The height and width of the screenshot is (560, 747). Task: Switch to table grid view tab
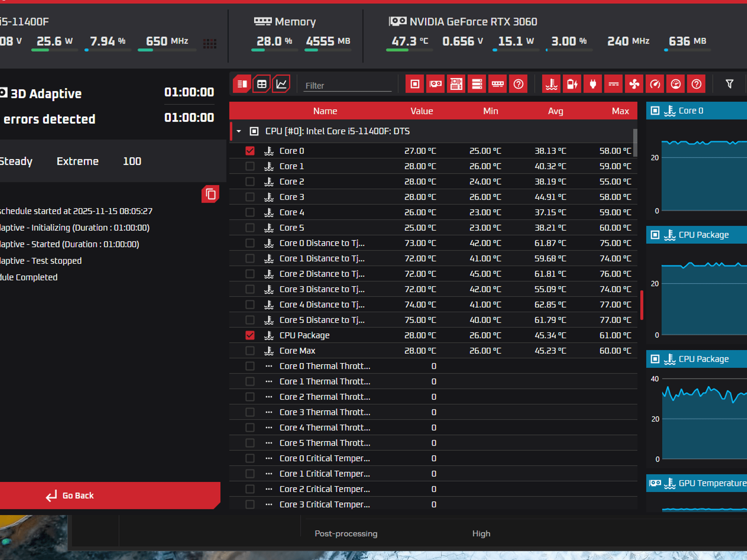pyautogui.click(x=262, y=84)
